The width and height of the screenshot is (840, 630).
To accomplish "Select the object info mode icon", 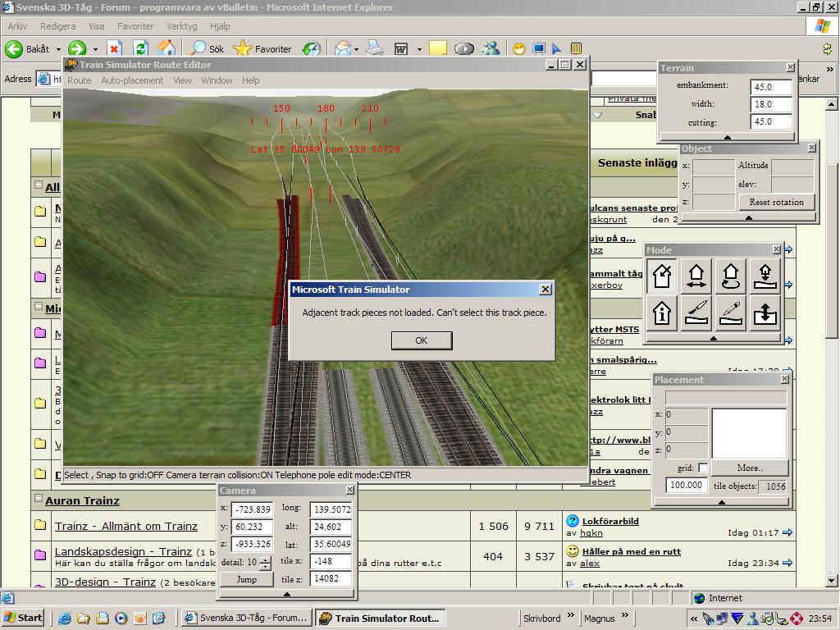I will [x=662, y=313].
